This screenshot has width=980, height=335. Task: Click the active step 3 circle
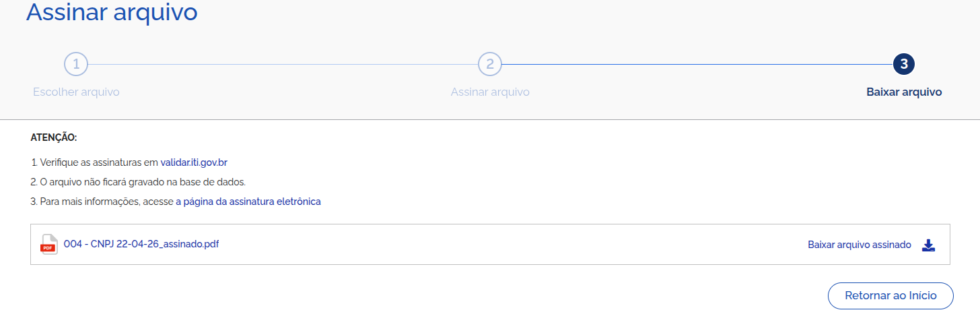pyautogui.click(x=904, y=64)
